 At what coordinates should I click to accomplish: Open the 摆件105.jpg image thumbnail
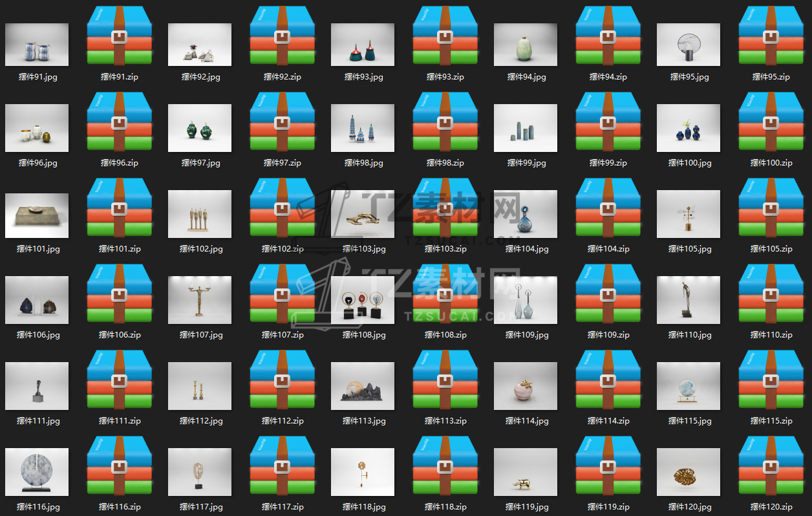tap(689, 214)
